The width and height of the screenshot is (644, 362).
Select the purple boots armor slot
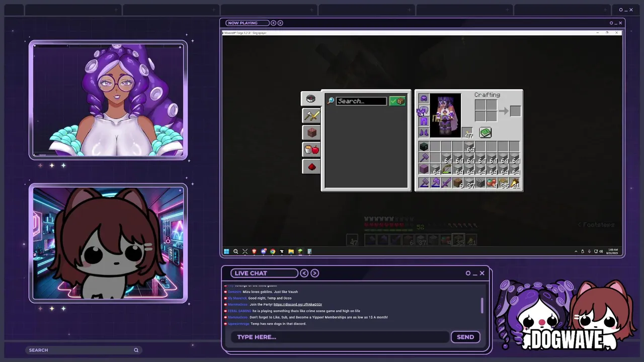coord(424,132)
